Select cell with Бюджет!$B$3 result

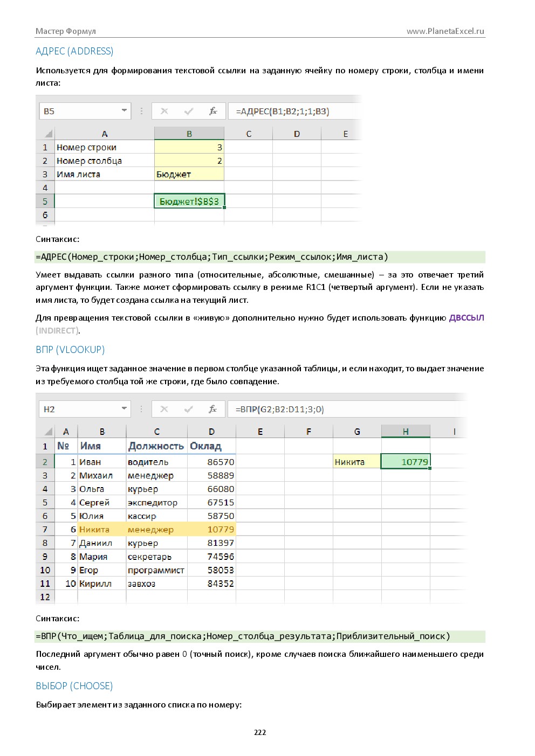(189, 201)
